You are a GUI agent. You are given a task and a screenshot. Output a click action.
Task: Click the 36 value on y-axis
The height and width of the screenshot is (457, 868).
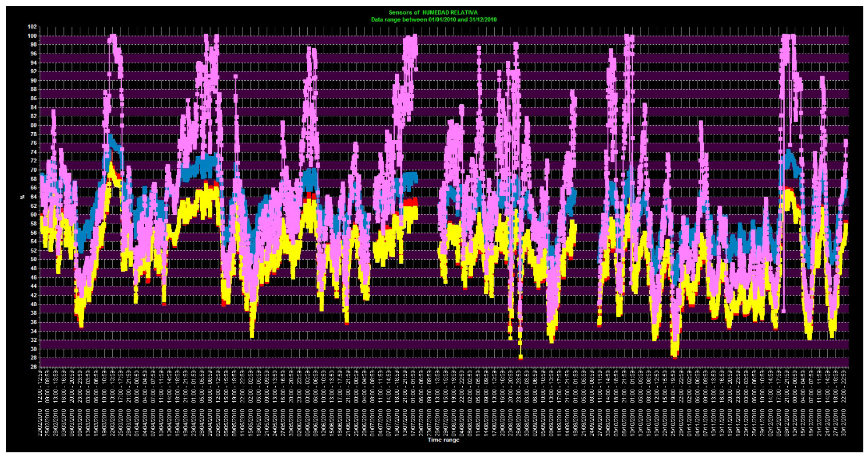point(34,322)
